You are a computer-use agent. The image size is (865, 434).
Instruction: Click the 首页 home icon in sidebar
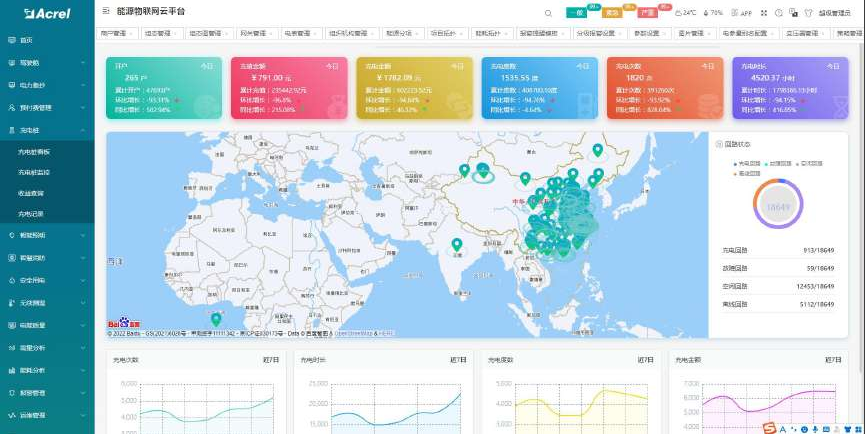pos(12,40)
